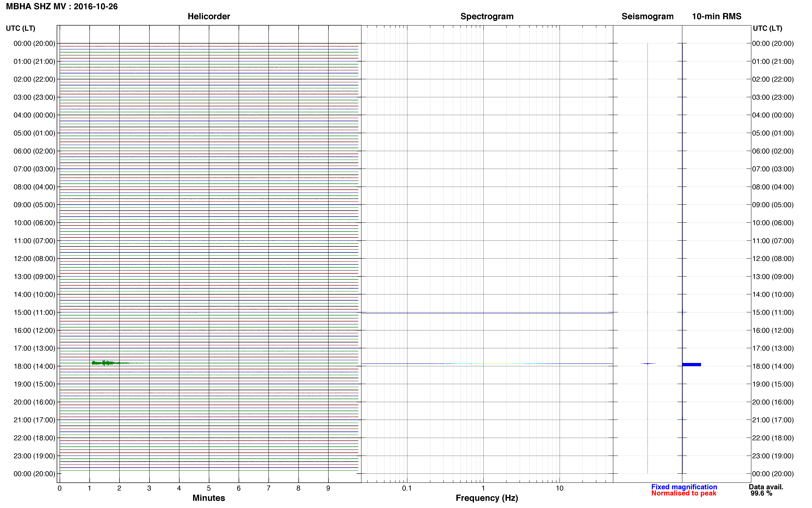Image resolution: width=812 pixels, height=508 pixels.
Task: Click left time label '21:00 (17:00)'
Action: click(34, 420)
